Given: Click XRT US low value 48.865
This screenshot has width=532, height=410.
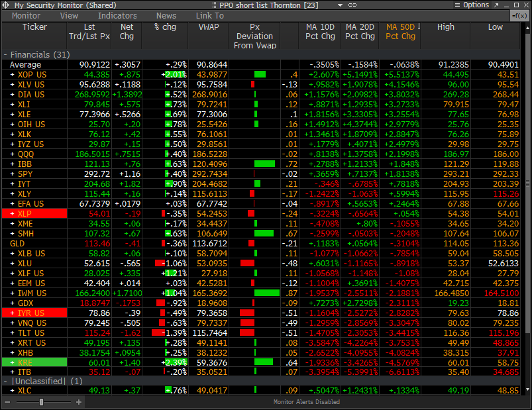Looking at the screenshot, I should click(x=506, y=343).
